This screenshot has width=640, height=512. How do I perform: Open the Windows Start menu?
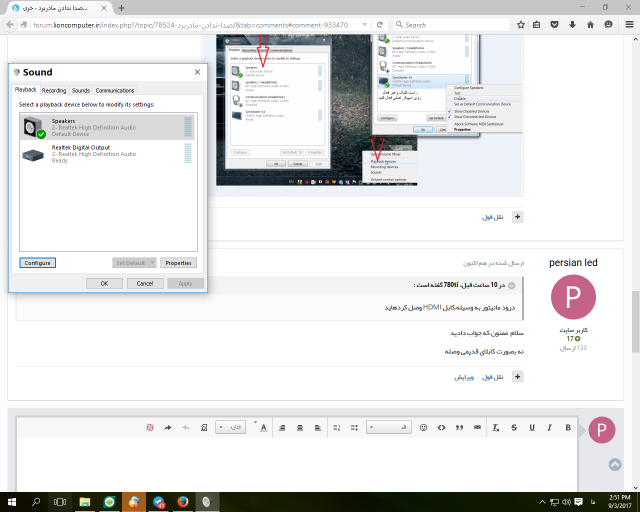click(11, 501)
